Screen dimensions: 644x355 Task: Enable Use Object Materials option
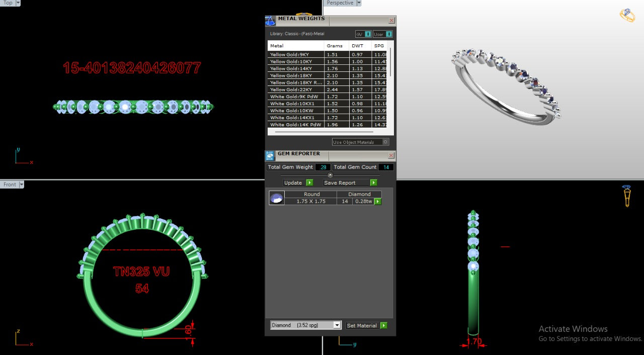360,142
